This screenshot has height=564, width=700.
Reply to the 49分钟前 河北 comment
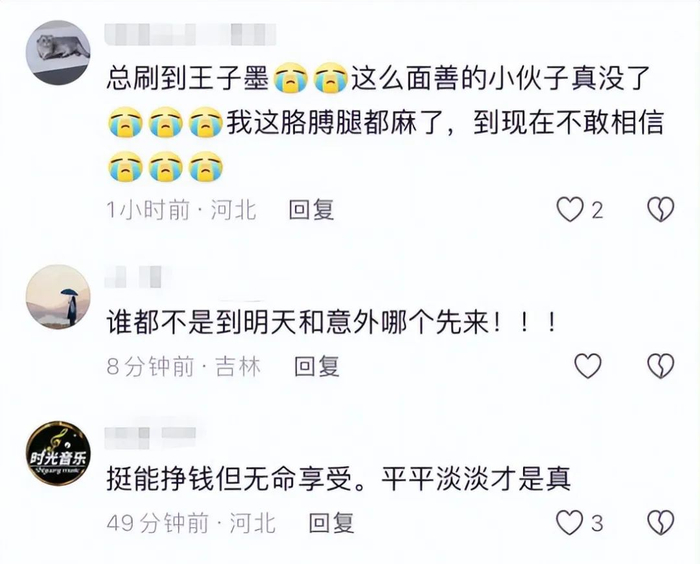point(331,522)
